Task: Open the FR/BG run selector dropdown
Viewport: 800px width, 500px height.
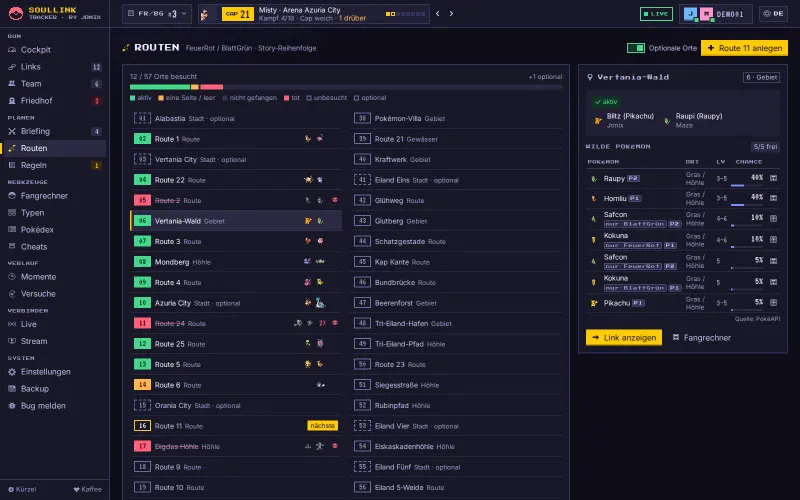Action: point(157,14)
